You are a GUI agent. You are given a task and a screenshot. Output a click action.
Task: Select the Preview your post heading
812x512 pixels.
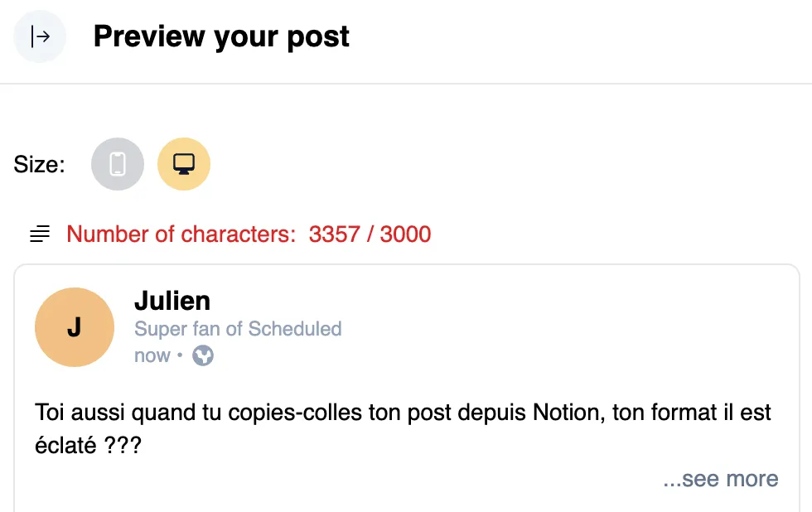[x=222, y=36]
